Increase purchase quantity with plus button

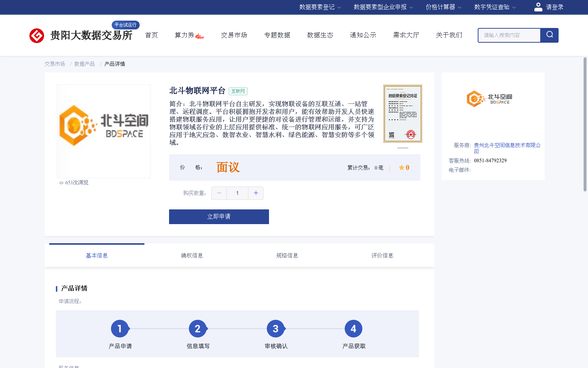pyautogui.click(x=256, y=193)
